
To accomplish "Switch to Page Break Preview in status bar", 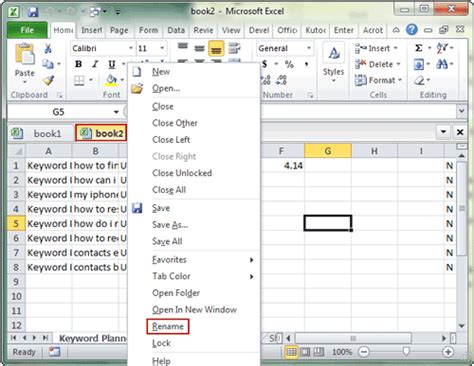I will pos(319,352).
